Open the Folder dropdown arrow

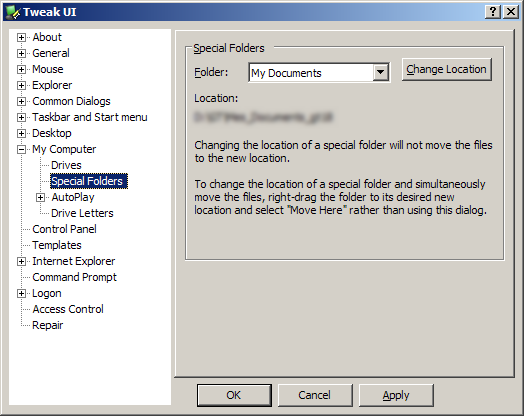click(380, 72)
